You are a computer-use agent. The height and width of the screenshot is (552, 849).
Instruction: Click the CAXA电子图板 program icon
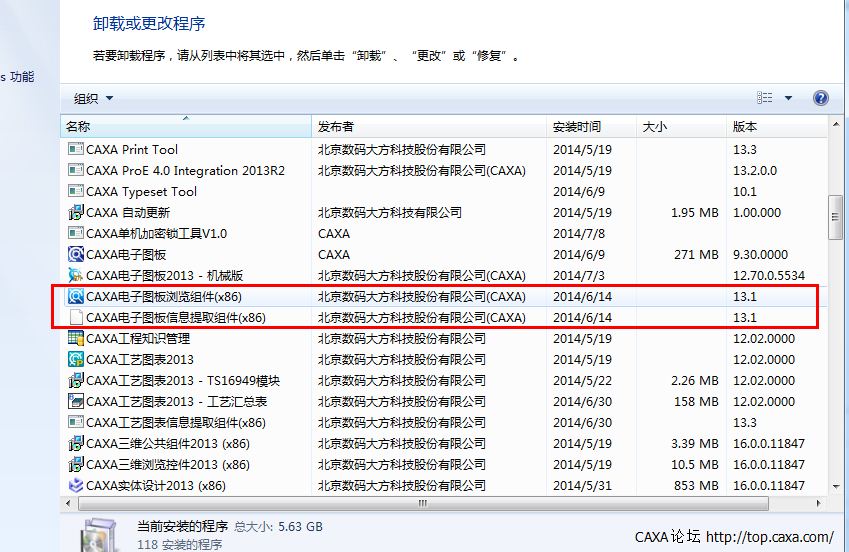coord(76,254)
